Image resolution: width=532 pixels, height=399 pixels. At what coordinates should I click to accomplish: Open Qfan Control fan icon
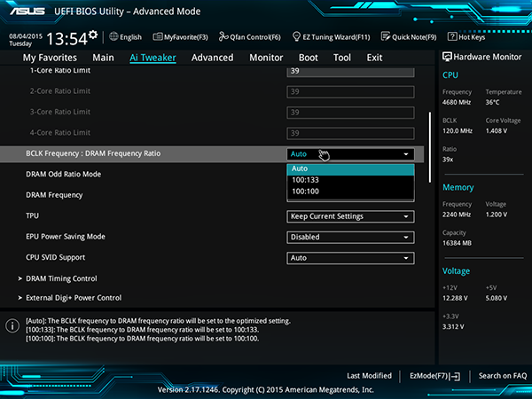tap(223, 36)
